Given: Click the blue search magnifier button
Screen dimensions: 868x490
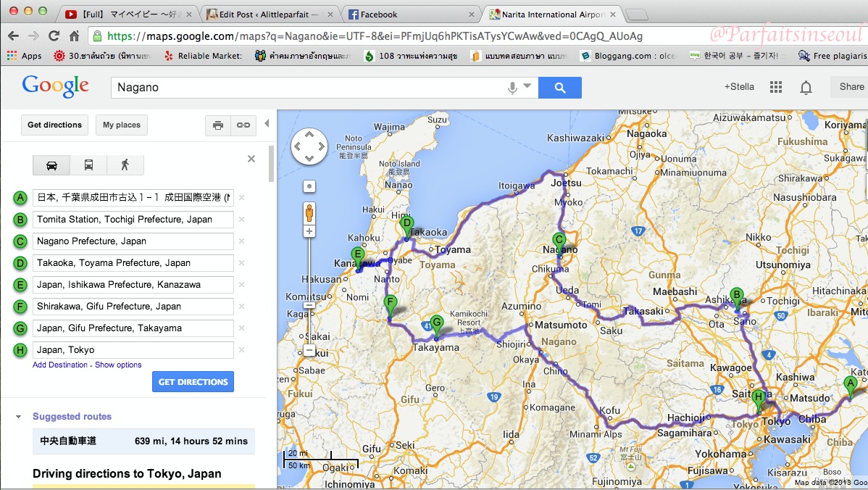Looking at the screenshot, I should point(559,88).
